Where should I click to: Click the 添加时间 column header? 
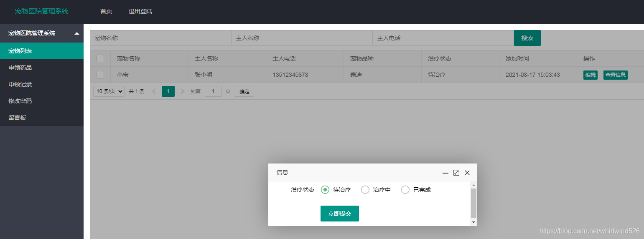tap(538, 58)
